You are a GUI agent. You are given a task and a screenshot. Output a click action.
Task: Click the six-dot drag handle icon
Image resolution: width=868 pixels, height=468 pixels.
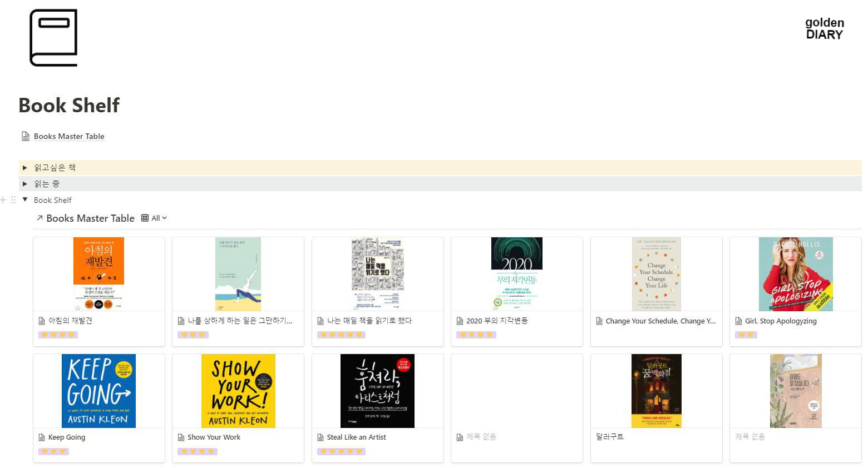coord(13,200)
